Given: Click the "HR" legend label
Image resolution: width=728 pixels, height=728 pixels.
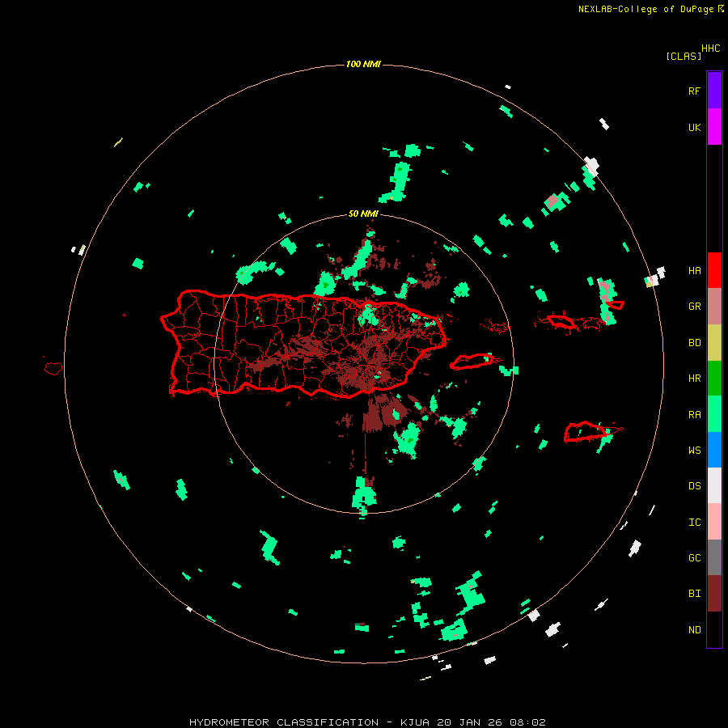Looking at the screenshot, I should [694, 379].
